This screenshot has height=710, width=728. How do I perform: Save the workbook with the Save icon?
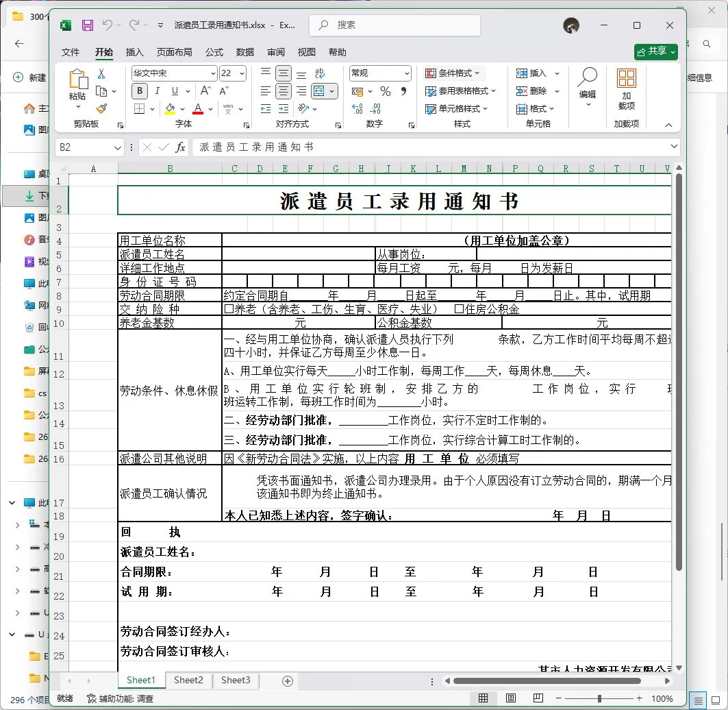pyautogui.click(x=87, y=25)
